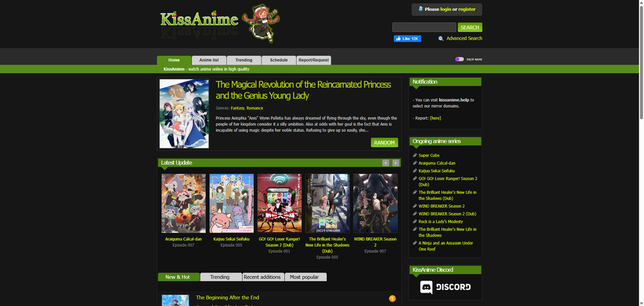Screen dimensions: 644x306
Task: Open the Report/Request tab
Action: pos(313,60)
